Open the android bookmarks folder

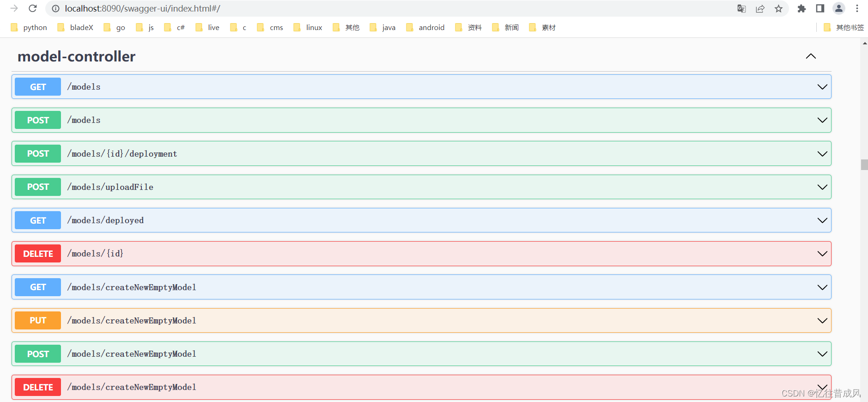click(425, 27)
